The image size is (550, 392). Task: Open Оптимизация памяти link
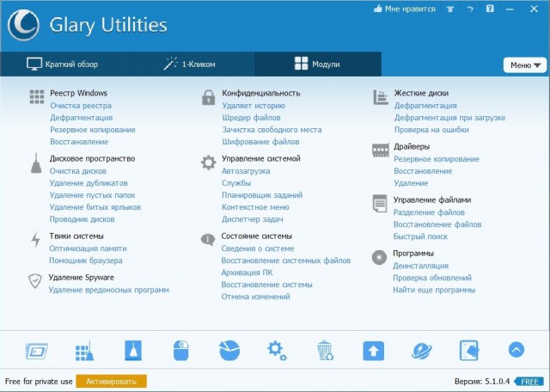(88, 248)
